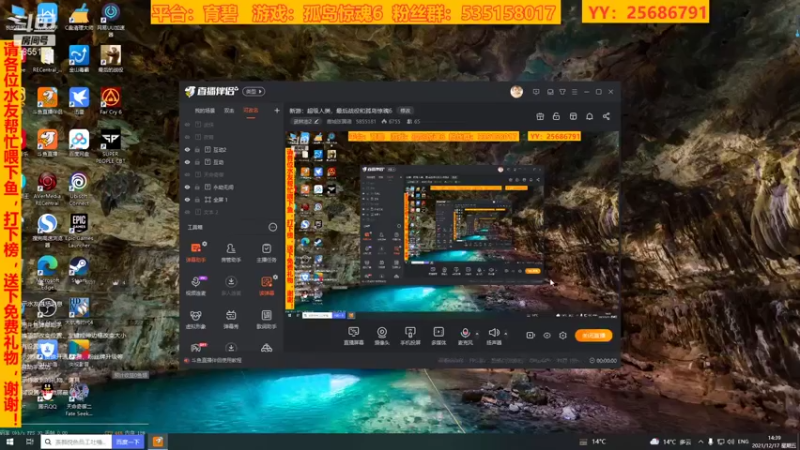Expand the microphone options arrow
Image resolution: width=800 pixels, height=450 pixels.
tap(477, 334)
